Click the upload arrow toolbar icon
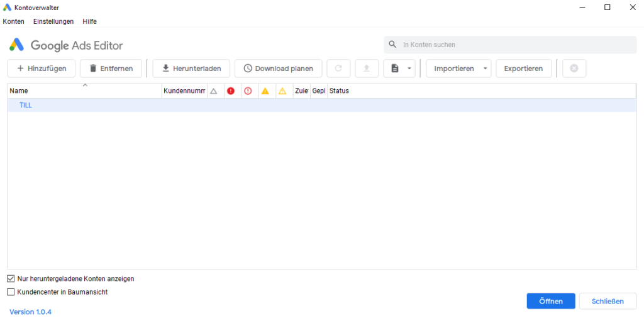 click(367, 68)
